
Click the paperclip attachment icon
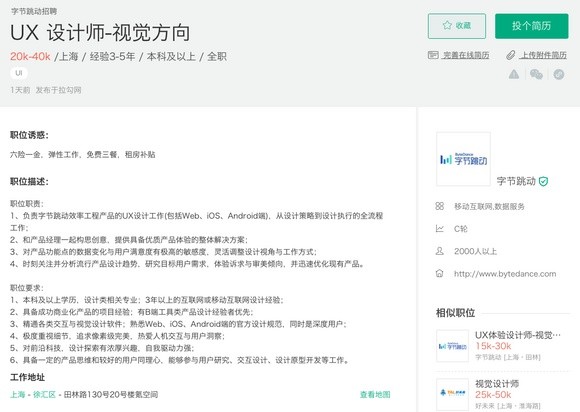(511, 55)
